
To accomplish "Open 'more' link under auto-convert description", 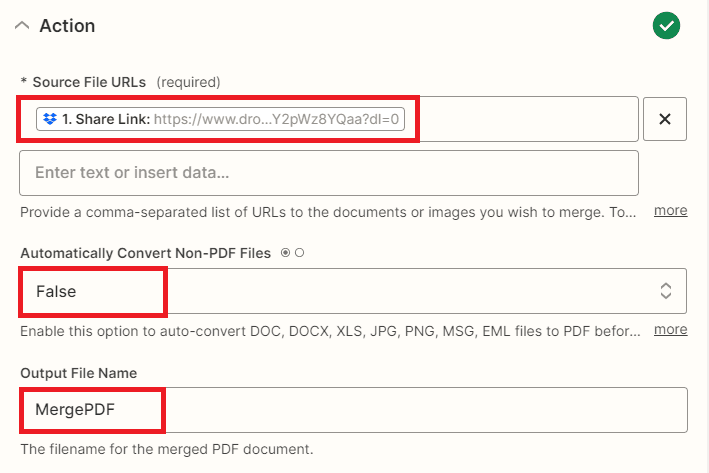I will (x=670, y=329).
